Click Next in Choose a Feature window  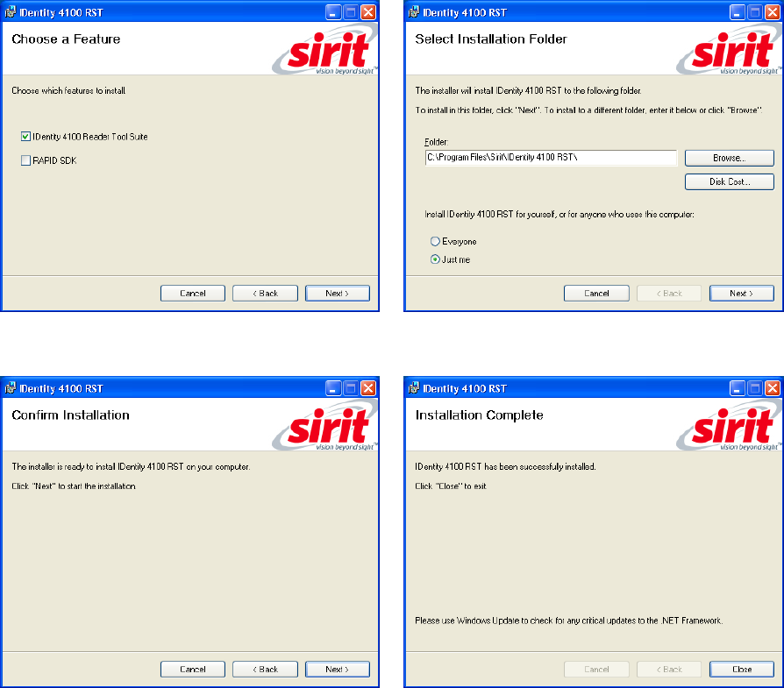point(338,294)
